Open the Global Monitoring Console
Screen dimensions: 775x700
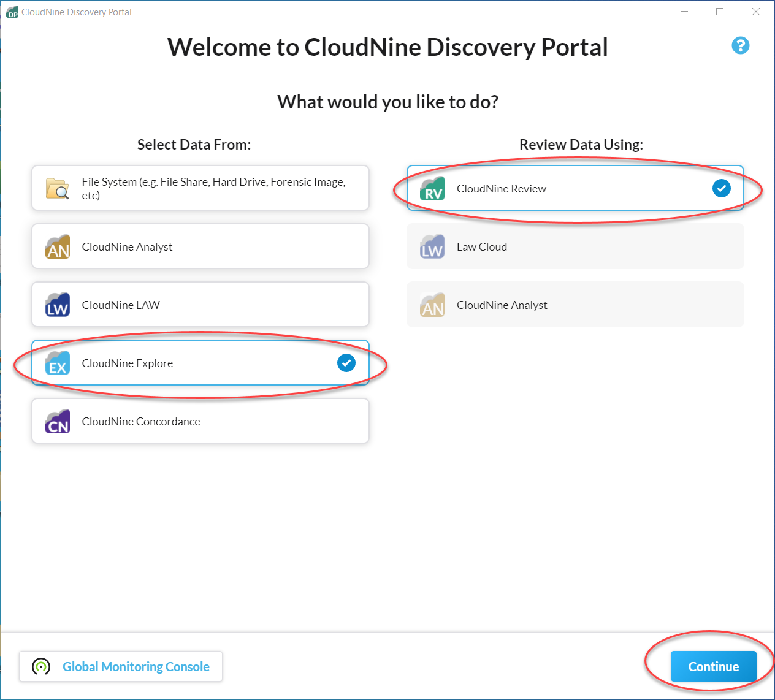tap(121, 666)
